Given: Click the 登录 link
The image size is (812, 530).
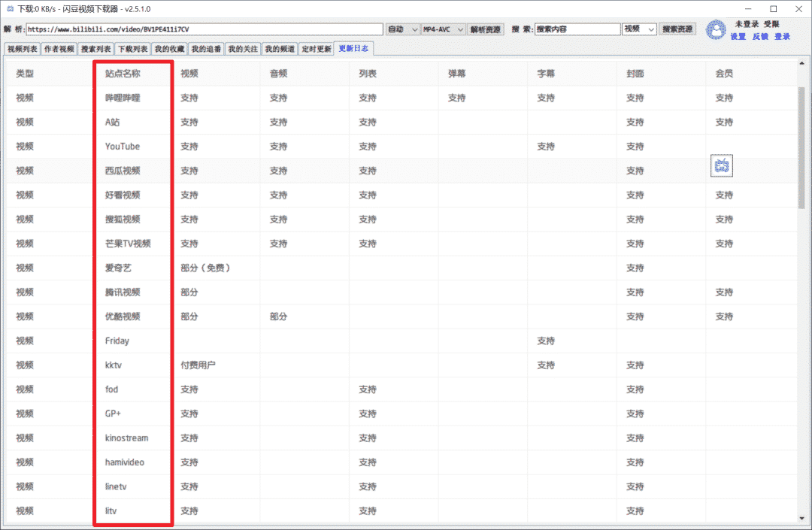Looking at the screenshot, I should 782,36.
